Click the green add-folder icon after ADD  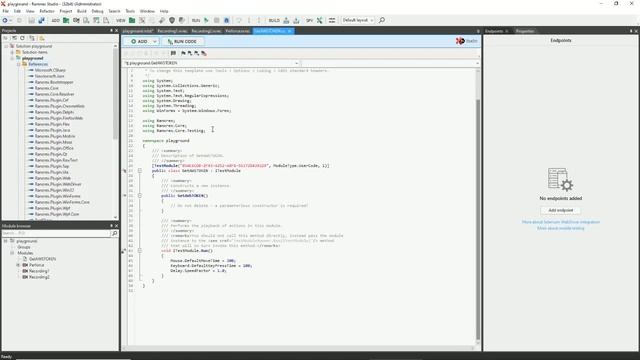[66, 20]
